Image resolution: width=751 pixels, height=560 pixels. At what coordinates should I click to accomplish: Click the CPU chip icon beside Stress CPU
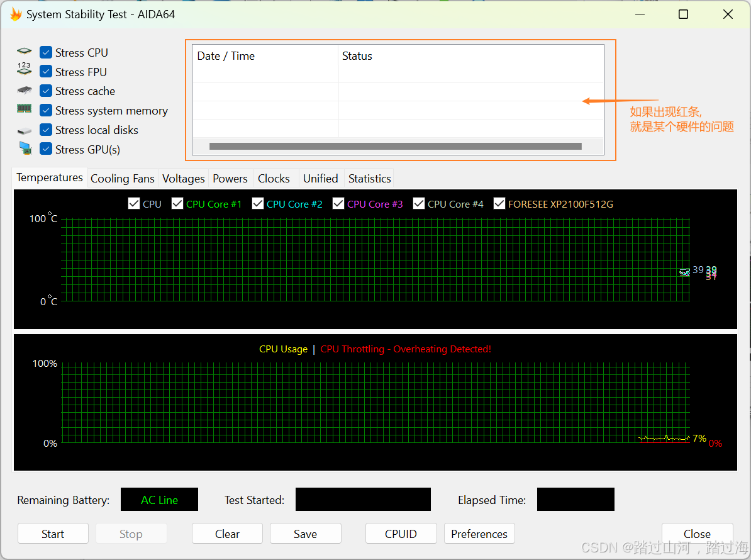tap(24, 51)
